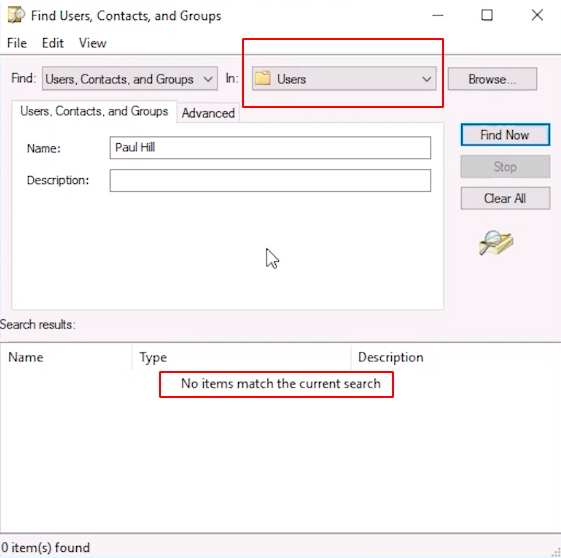This screenshot has width=561, height=558.
Task: Click the Find Now button
Action: [x=505, y=135]
